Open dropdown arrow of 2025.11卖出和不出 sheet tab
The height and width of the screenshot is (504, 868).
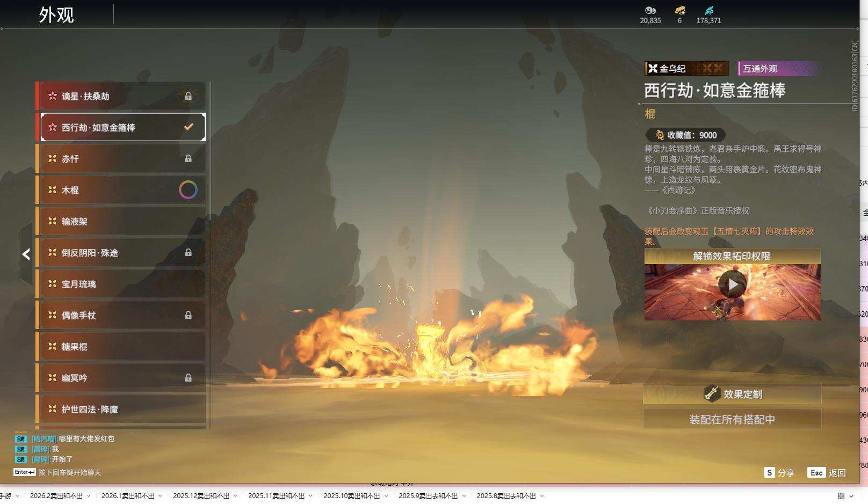pyautogui.click(x=310, y=496)
